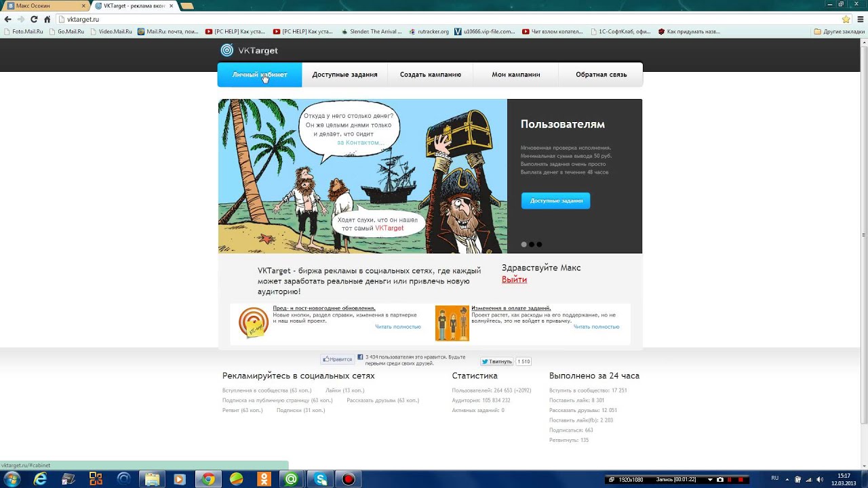Open the Windows Start button

(x=13, y=479)
